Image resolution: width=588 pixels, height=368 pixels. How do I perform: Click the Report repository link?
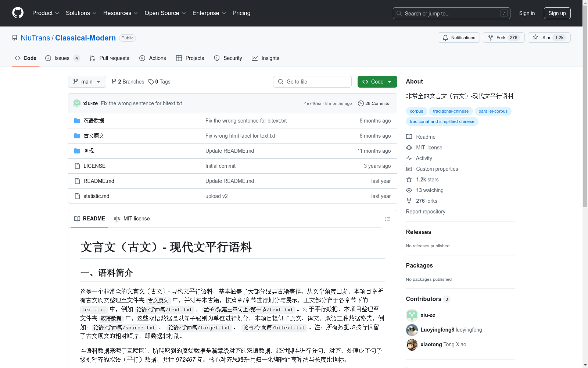tap(426, 212)
